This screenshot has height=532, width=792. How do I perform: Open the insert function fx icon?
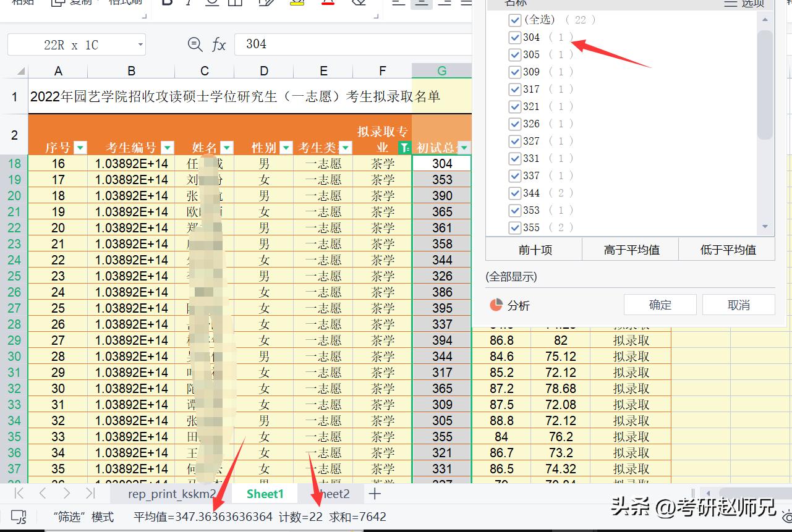click(220, 44)
